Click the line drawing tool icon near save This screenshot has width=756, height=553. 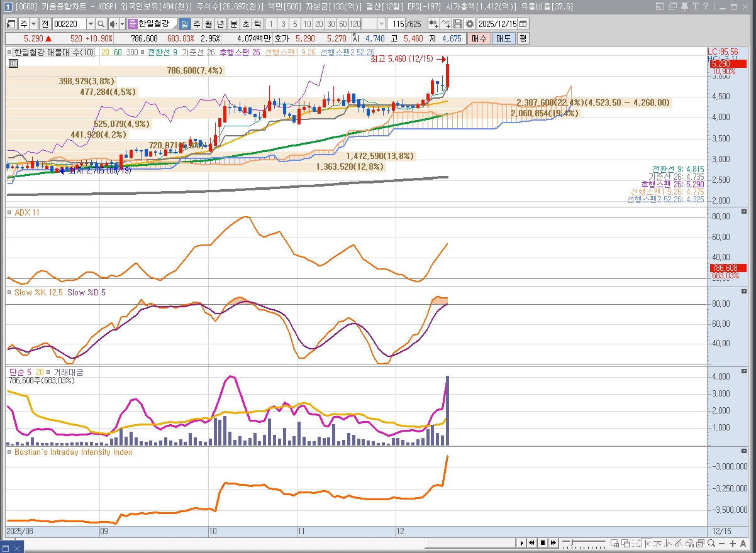pos(446,24)
